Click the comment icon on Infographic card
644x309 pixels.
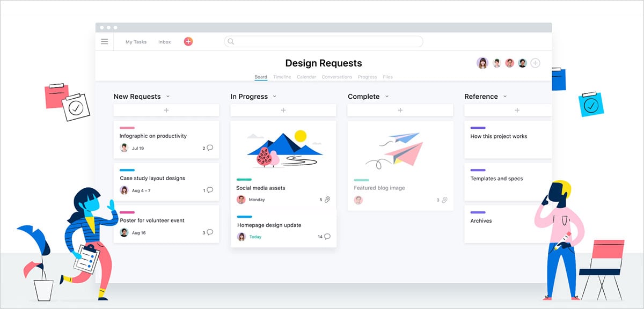210,148
